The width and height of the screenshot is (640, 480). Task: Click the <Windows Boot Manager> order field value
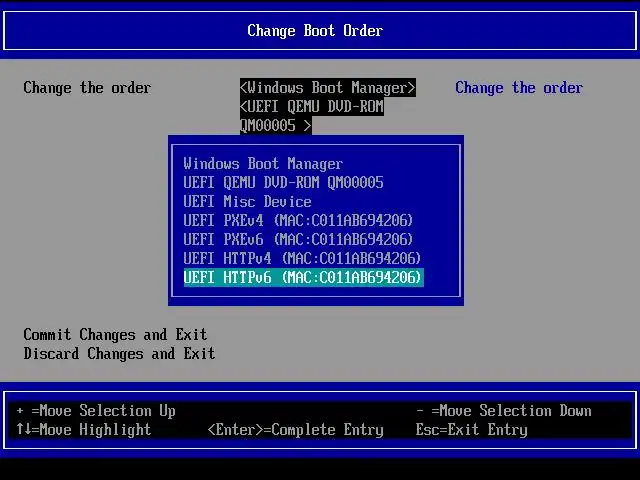(x=328, y=88)
